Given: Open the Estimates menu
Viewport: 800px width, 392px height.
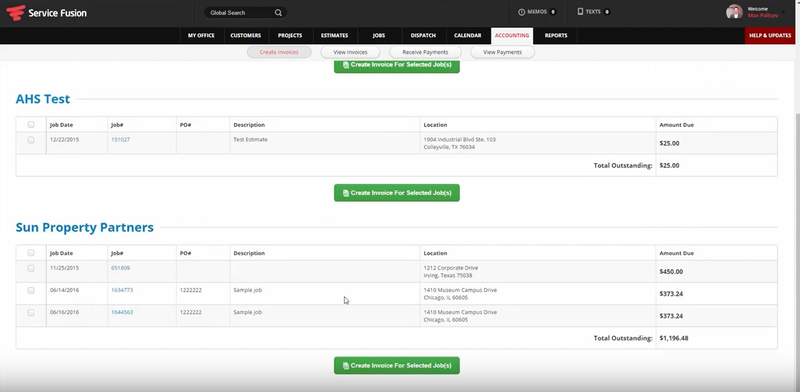Looking at the screenshot, I should 334,36.
